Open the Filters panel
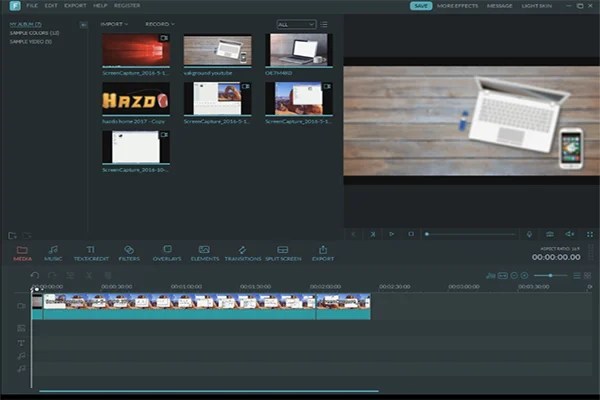Viewport: 600px width, 400px height. click(129, 253)
